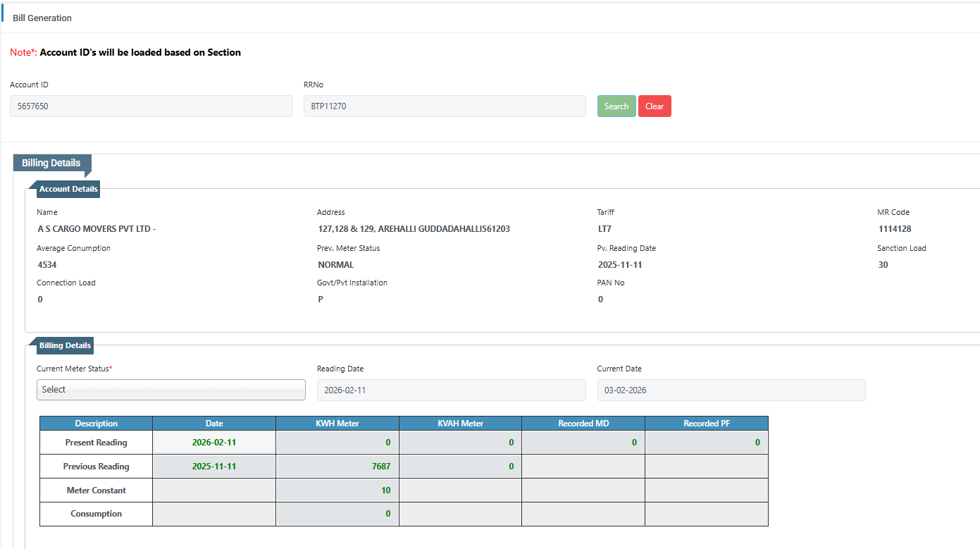
Task: Select the Previous Reading date 2025-11-11 cell
Action: click(214, 467)
